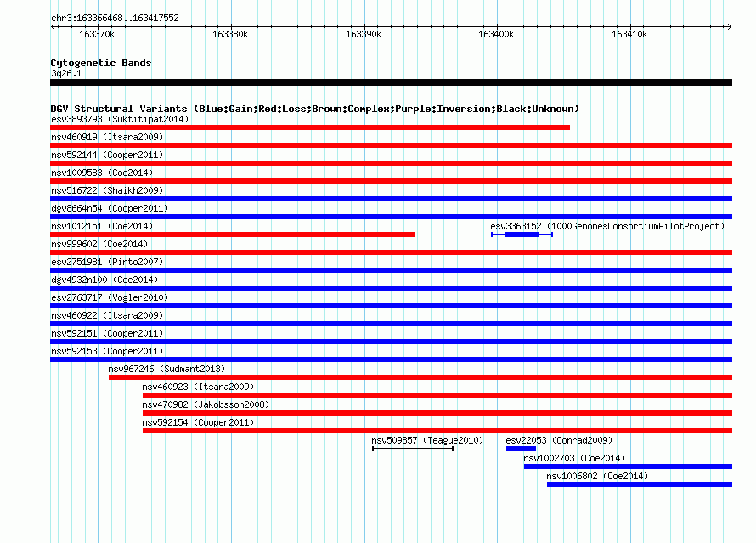Screen dimensions: 756x543
Task: Select the dgv4932n100 (Coe2014) variant label
Action: (104, 280)
